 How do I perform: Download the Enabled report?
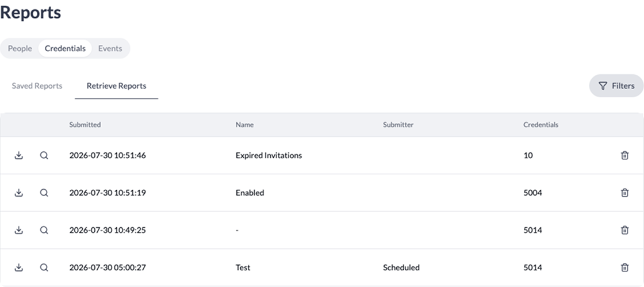[18, 193]
